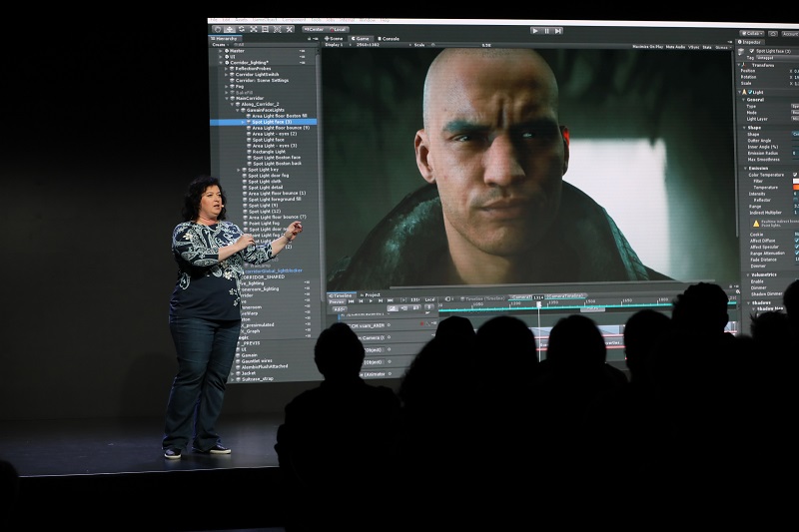
Task: Switch to the Scene tab
Action: point(334,39)
